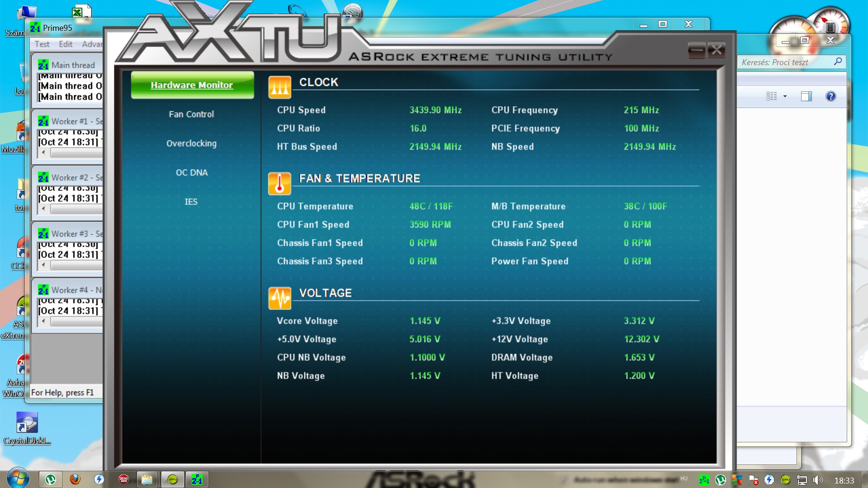Click the Worker #1 window icon
Screen dimensions: 868x488
pos(43,121)
